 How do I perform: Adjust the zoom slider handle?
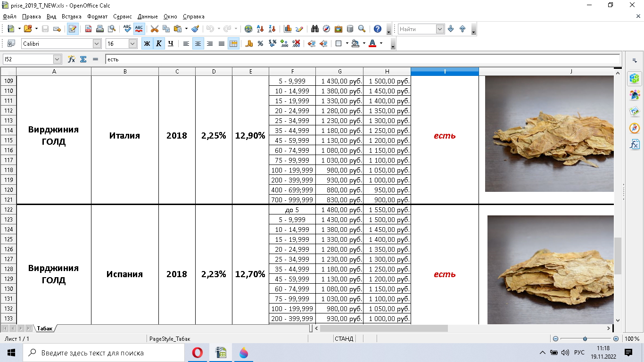pyautogui.click(x=585, y=339)
